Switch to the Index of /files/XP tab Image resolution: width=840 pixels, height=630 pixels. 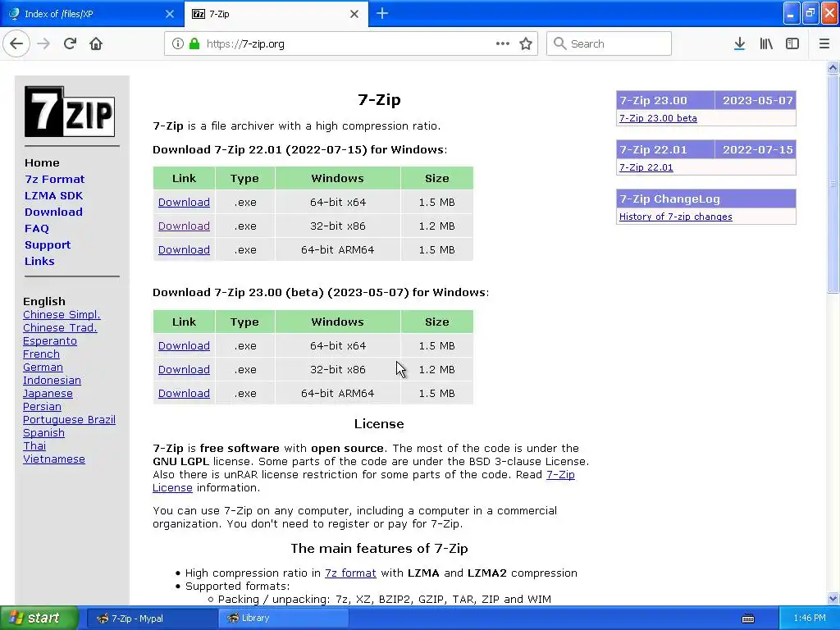point(92,14)
